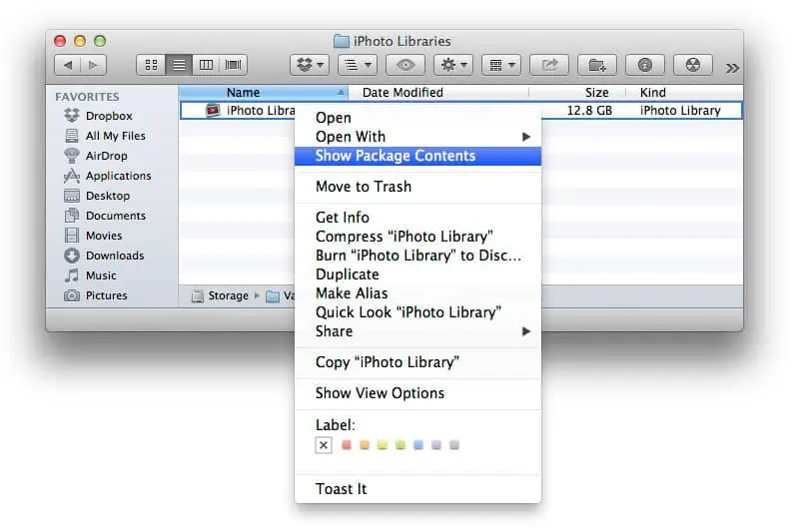This screenshot has height=532, width=794.
Task: Choose Copy "iPhoto Library"
Action: (x=417, y=362)
